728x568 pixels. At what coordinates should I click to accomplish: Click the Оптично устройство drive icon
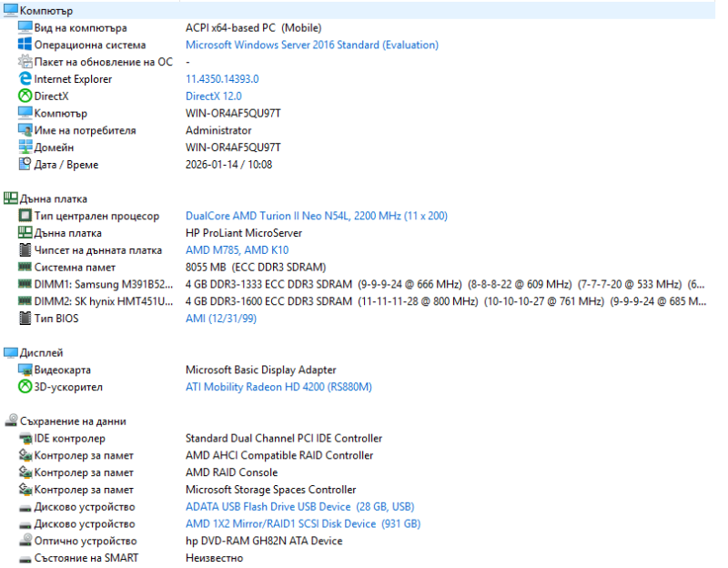25,541
